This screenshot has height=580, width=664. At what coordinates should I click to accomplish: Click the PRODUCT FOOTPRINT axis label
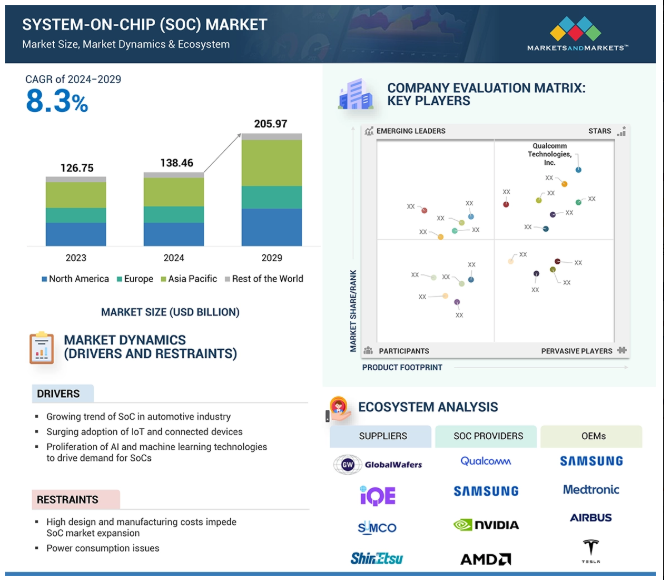click(402, 367)
